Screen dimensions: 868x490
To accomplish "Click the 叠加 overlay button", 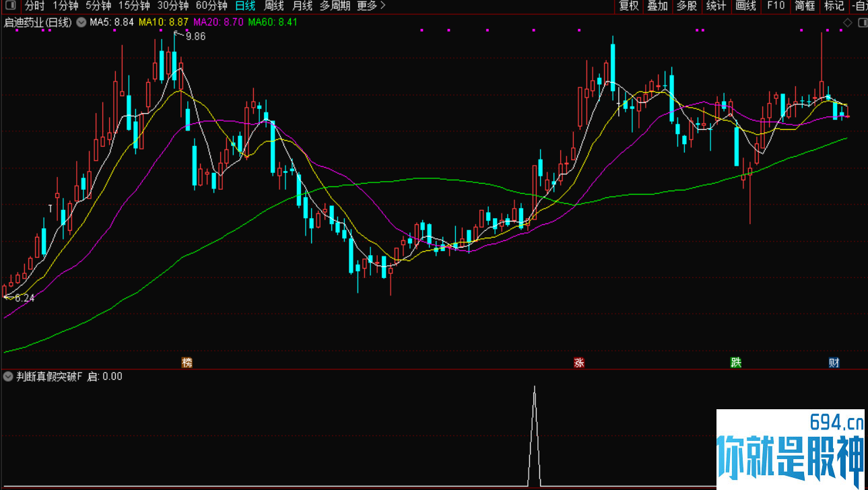I will [x=658, y=6].
